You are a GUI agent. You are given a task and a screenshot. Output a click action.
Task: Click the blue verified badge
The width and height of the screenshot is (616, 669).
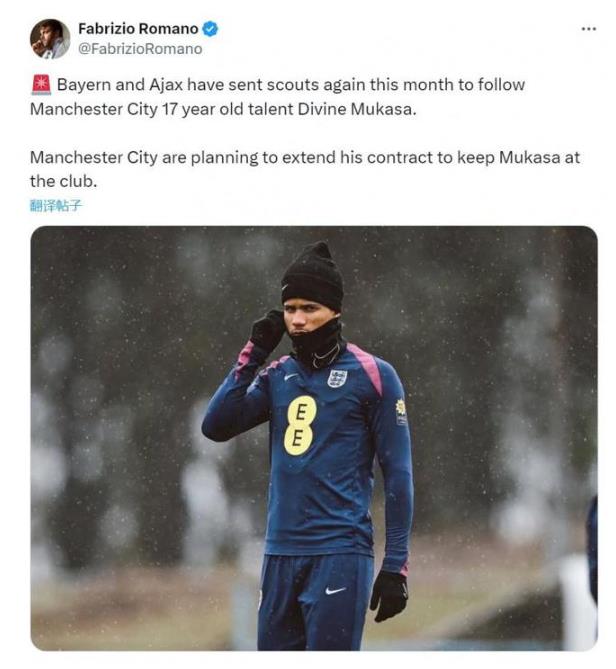coord(210,29)
